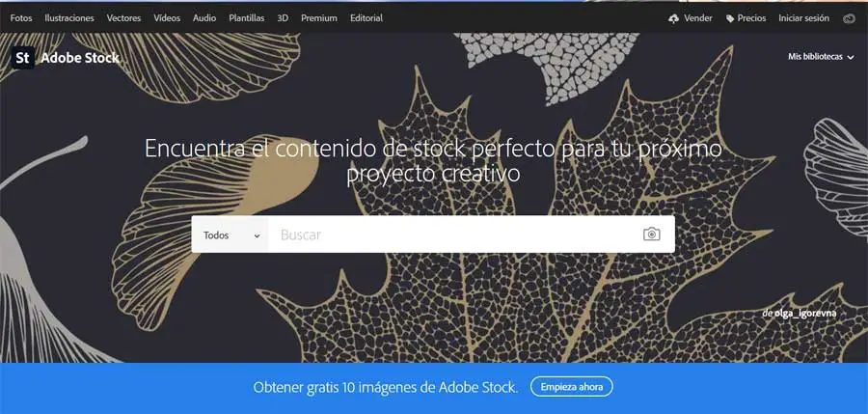The height and width of the screenshot is (414, 868).
Task: Click the camera visual search icon
Action: (652, 235)
